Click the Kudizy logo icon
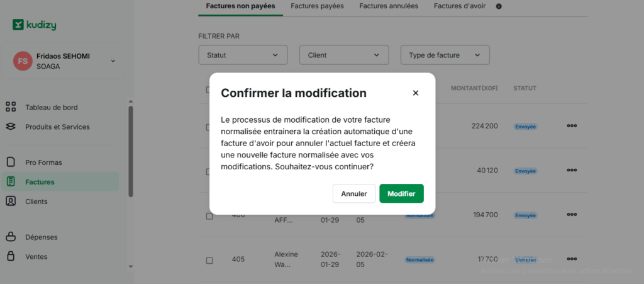The image size is (644, 284). pos(18,25)
